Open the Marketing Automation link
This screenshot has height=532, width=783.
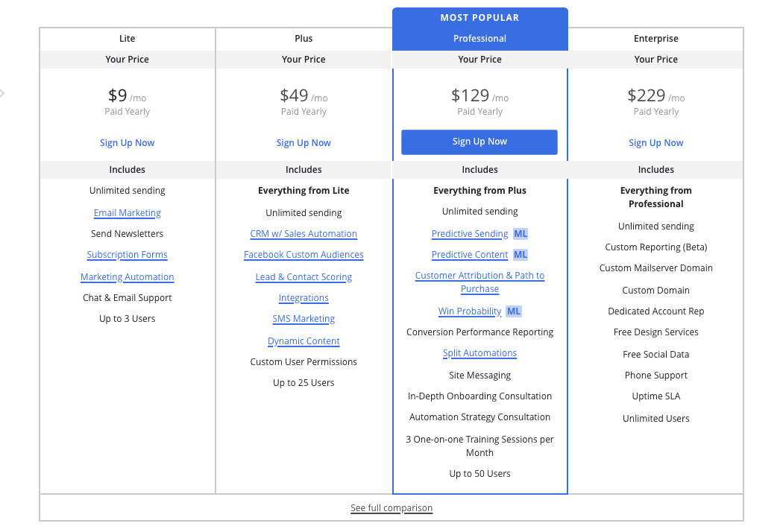coord(128,277)
